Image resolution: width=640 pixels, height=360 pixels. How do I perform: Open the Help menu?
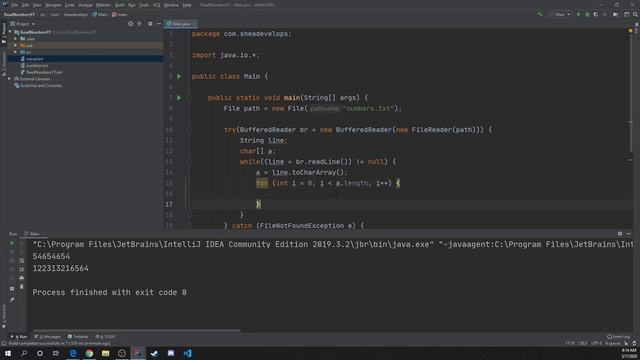tap(187, 5)
